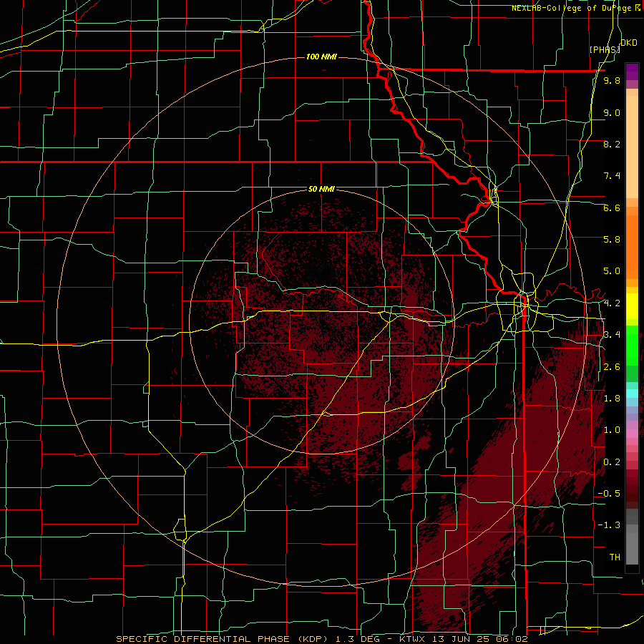644x644 pixels.
Task: Select the 3.4 scale label
Action: coord(612,335)
